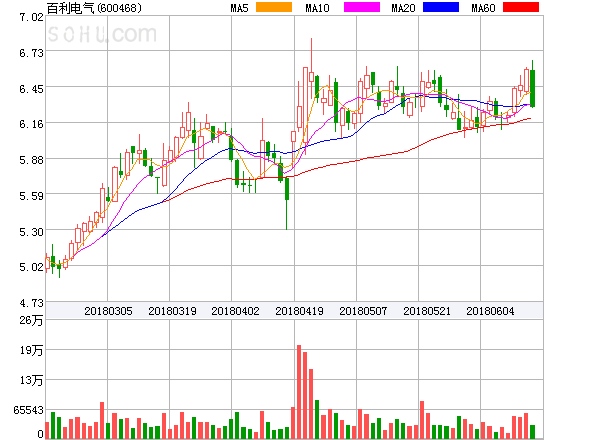Click the MA5 legend label

pyautogui.click(x=240, y=8)
